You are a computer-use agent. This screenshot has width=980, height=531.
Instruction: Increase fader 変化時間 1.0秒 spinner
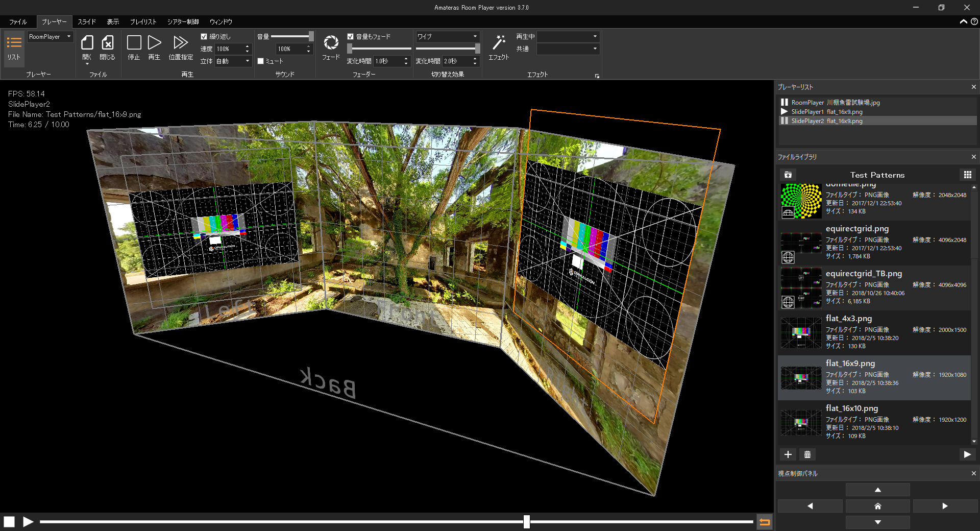click(x=406, y=59)
